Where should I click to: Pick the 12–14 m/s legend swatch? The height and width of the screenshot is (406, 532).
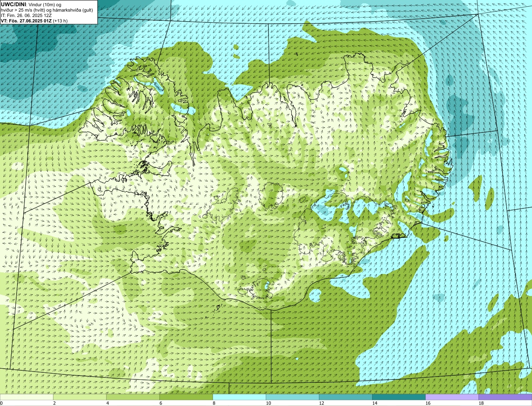pyautogui.click(x=346, y=397)
